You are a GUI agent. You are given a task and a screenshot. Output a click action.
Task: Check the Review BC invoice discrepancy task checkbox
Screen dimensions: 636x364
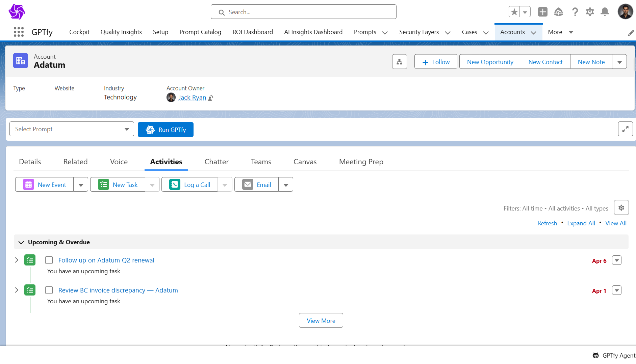49,290
